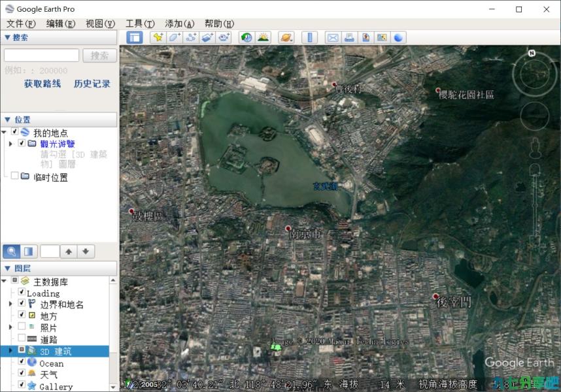561x392 pixels.
Task: Move selected item up arrow
Action: 69,252
